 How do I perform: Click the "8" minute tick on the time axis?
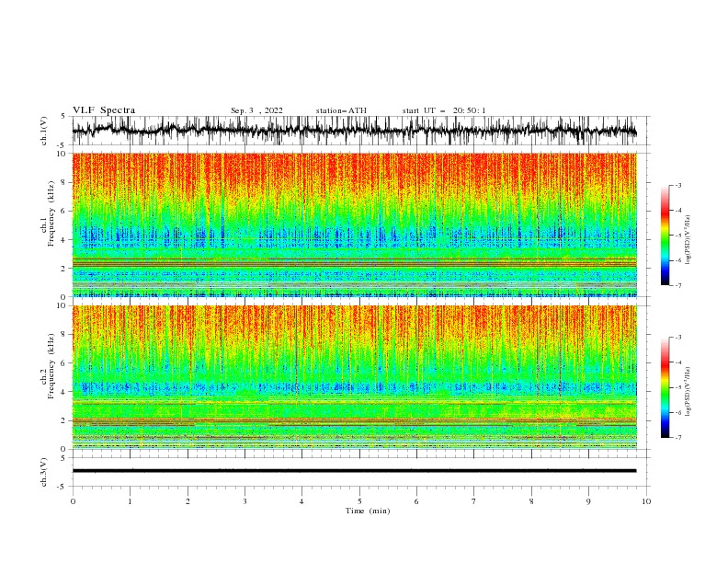531,501
